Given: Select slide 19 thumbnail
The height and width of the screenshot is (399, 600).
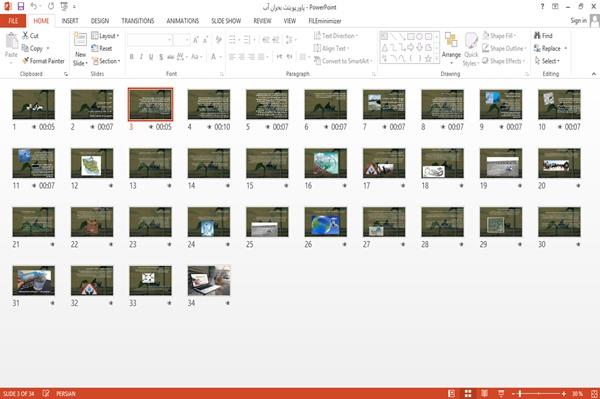Looking at the screenshot, I should 501,163.
